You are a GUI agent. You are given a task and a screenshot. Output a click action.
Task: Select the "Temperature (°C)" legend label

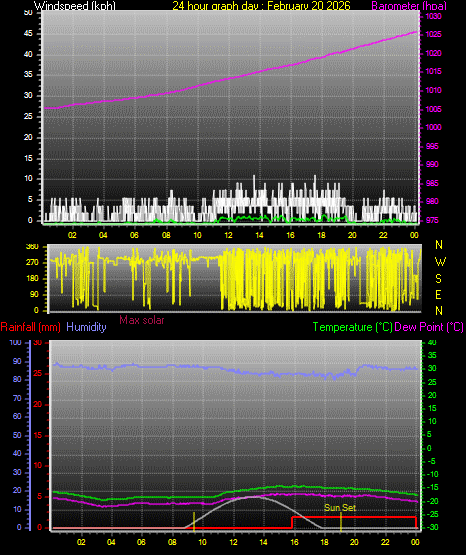tap(352, 327)
